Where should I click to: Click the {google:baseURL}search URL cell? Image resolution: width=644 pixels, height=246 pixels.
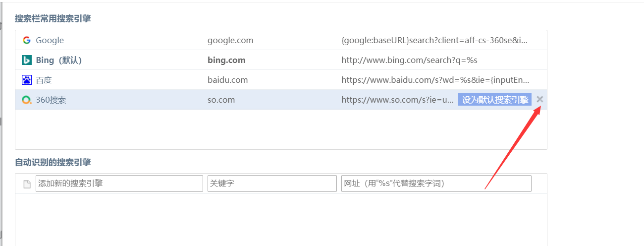tap(434, 40)
